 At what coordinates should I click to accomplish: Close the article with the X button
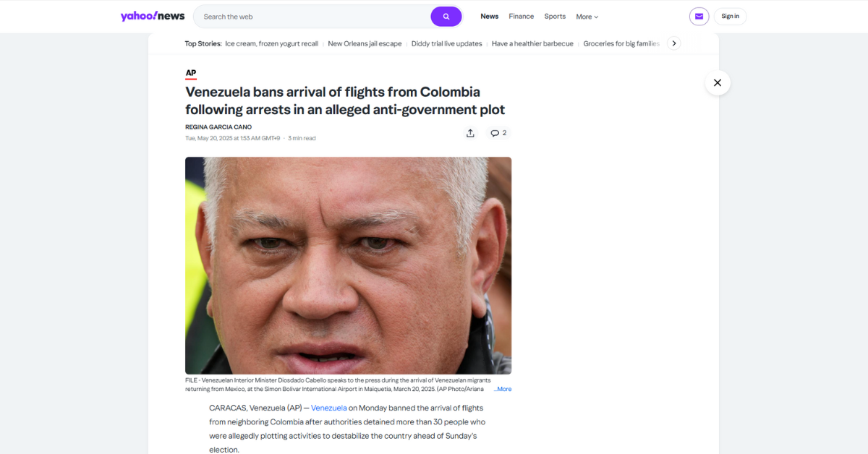point(718,83)
